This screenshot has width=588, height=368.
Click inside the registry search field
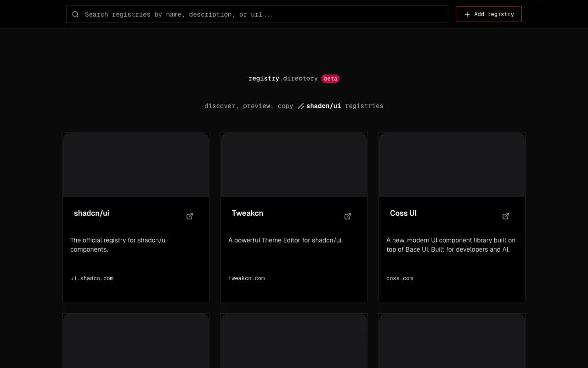point(257,14)
